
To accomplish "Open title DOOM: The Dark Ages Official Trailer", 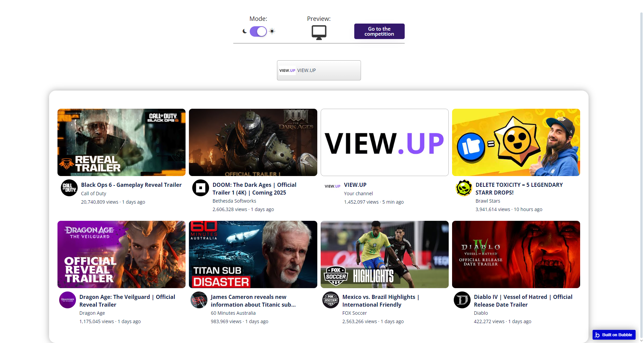I will (254, 188).
